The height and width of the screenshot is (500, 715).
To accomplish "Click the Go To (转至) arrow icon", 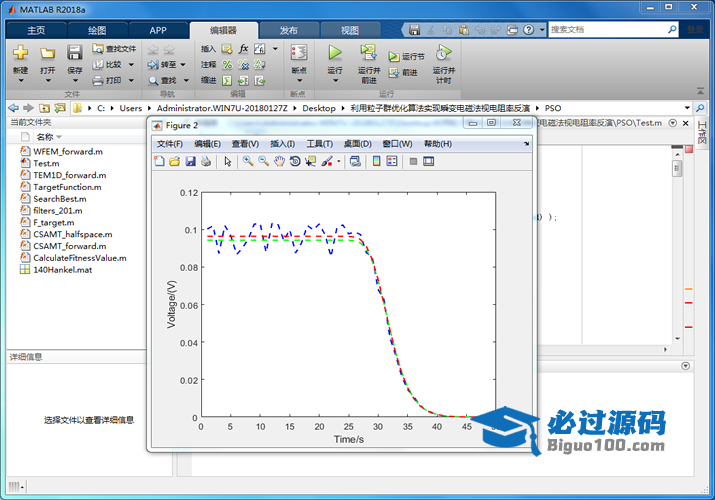I will tap(153, 65).
